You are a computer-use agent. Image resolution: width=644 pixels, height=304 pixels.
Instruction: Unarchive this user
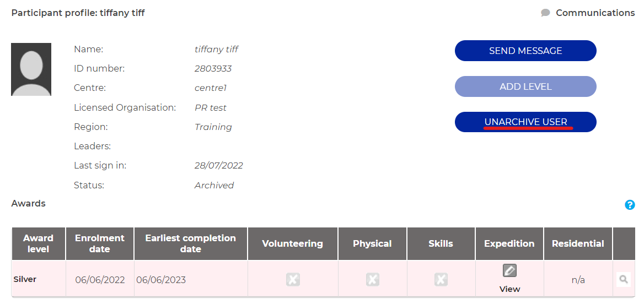coord(525,122)
